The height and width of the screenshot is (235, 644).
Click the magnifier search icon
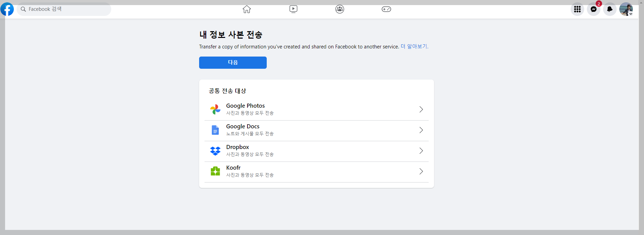[23, 9]
